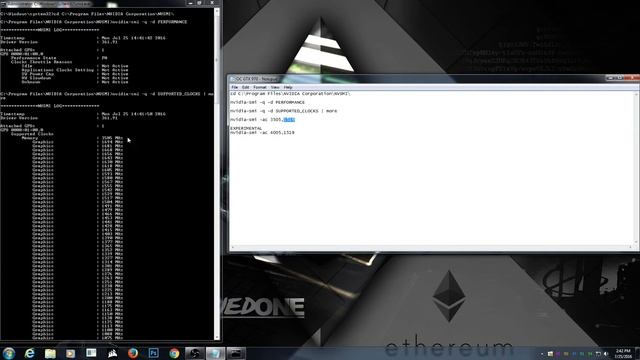Minimize the Command Prompt window
Viewport: 640px width, 360px height.
pyautogui.click(x=190, y=3)
